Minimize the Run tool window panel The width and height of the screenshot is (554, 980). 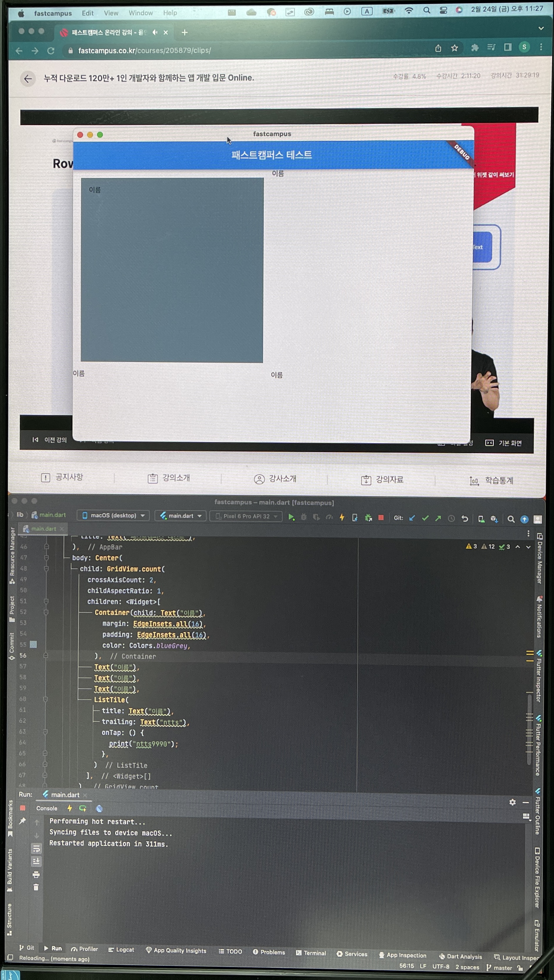pyautogui.click(x=526, y=802)
